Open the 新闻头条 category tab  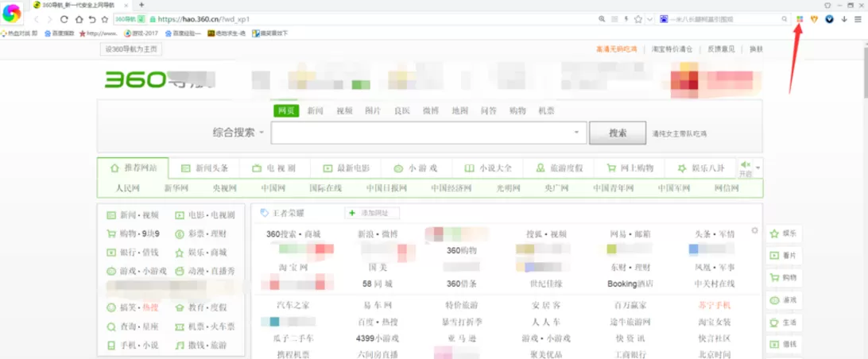click(204, 168)
